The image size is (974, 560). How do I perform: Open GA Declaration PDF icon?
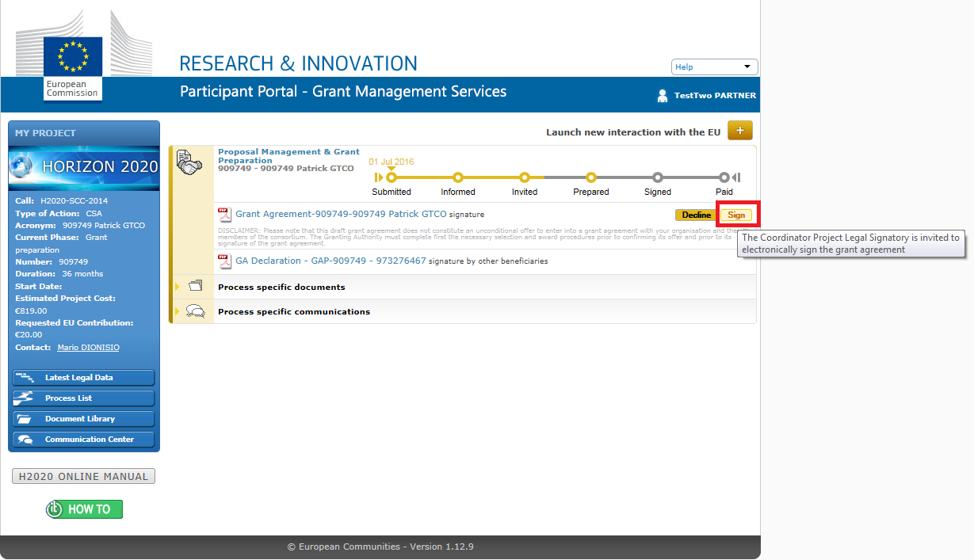[x=225, y=261]
